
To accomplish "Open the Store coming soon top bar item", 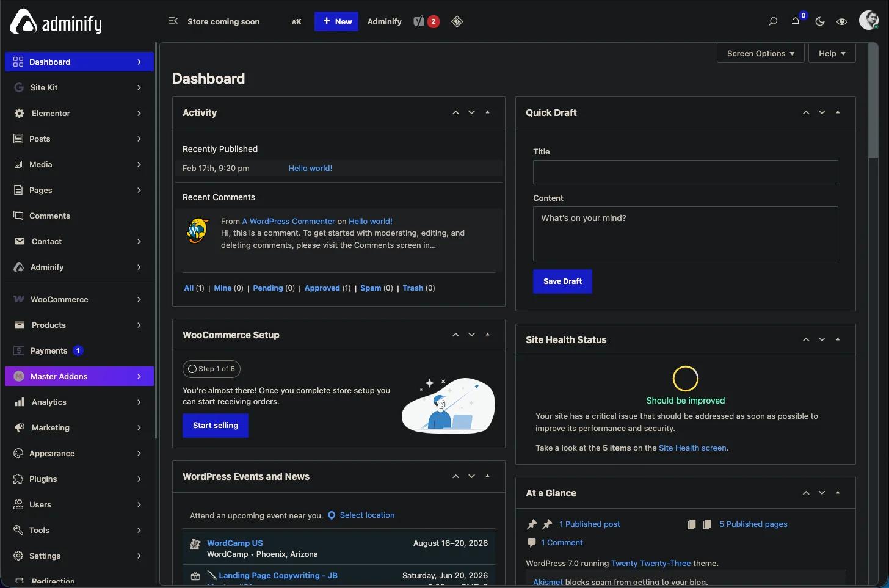I will [x=223, y=21].
